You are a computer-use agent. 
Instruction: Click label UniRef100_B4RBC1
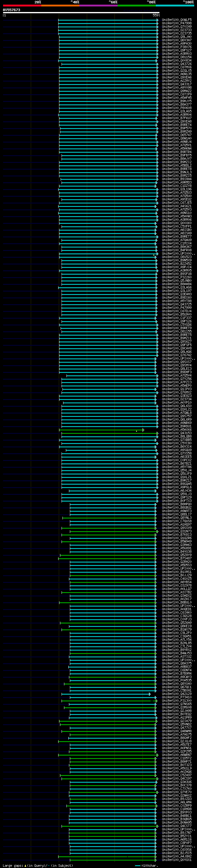(177, 816)
